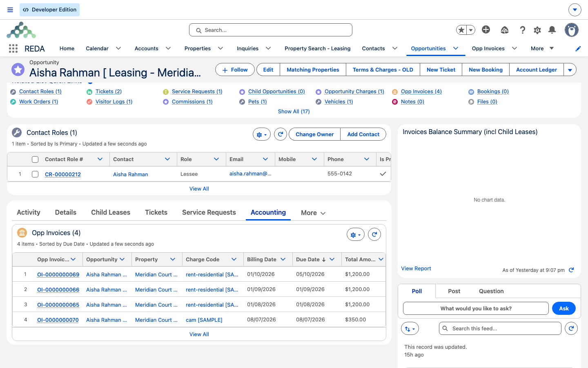Open the Trailhead guidance icon

505,30
